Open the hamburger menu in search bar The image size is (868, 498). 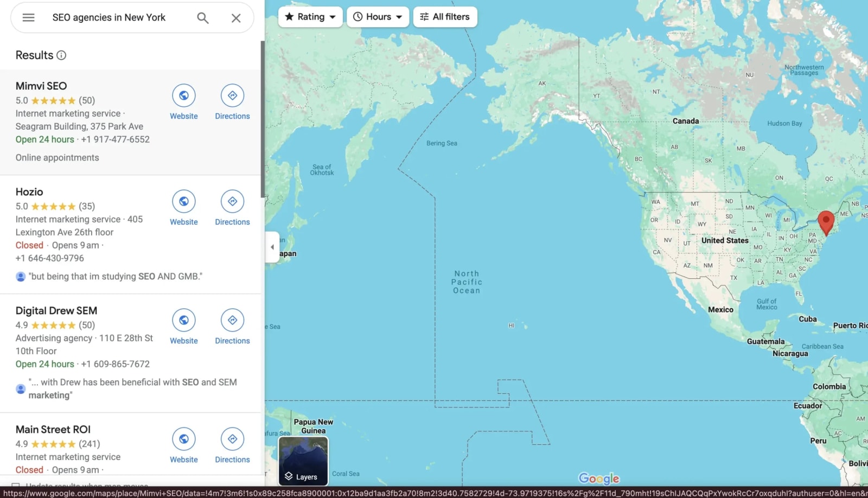tap(28, 17)
